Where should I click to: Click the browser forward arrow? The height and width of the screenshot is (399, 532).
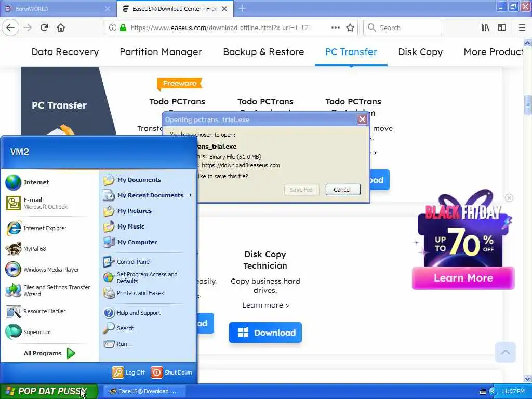point(28,28)
